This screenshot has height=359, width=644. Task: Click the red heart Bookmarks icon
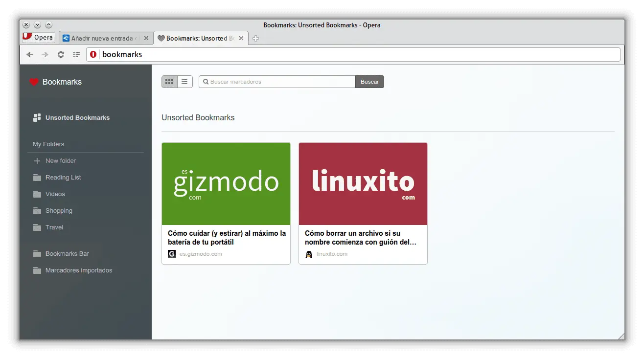[34, 82]
